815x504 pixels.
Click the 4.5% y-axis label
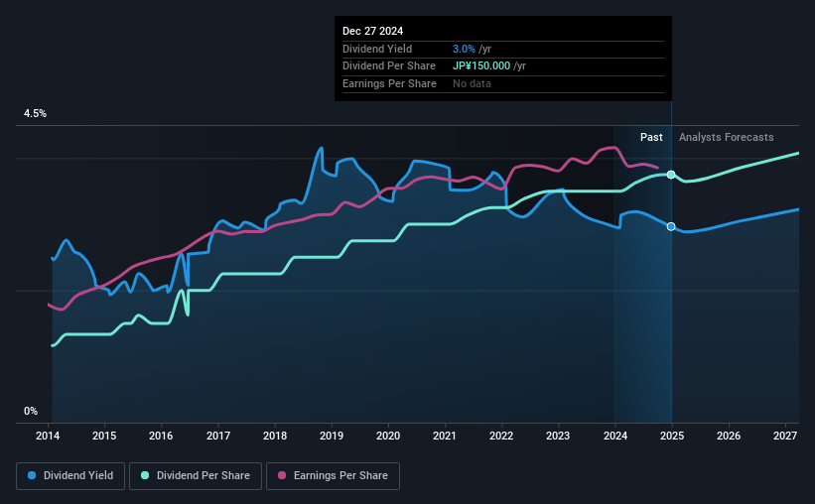[x=35, y=114]
